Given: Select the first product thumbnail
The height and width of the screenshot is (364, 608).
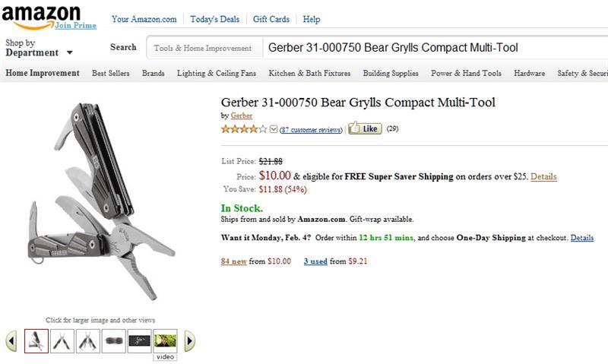Looking at the screenshot, I should click(36, 340).
